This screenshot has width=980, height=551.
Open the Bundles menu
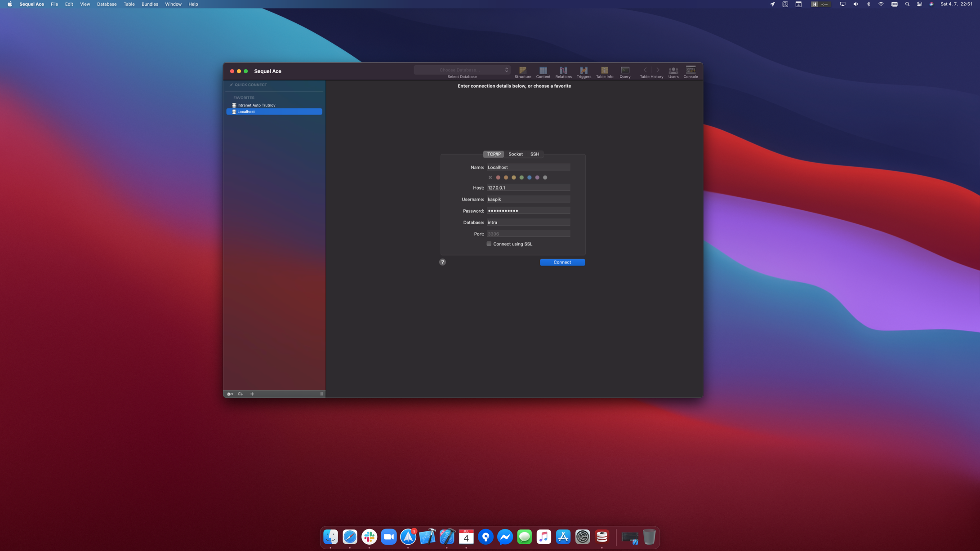pos(150,4)
